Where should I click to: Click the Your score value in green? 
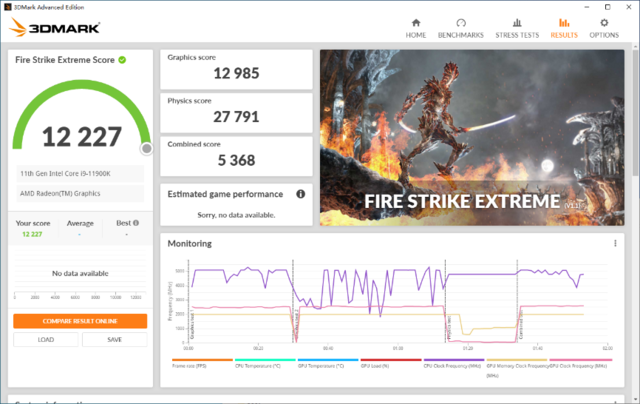click(x=32, y=234)
